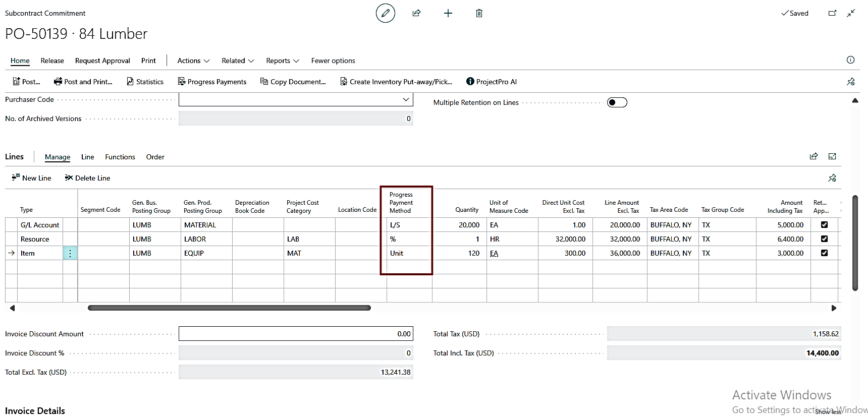Click G/L Account type cell
Screen dimensions: 868x416
(40, 225)
